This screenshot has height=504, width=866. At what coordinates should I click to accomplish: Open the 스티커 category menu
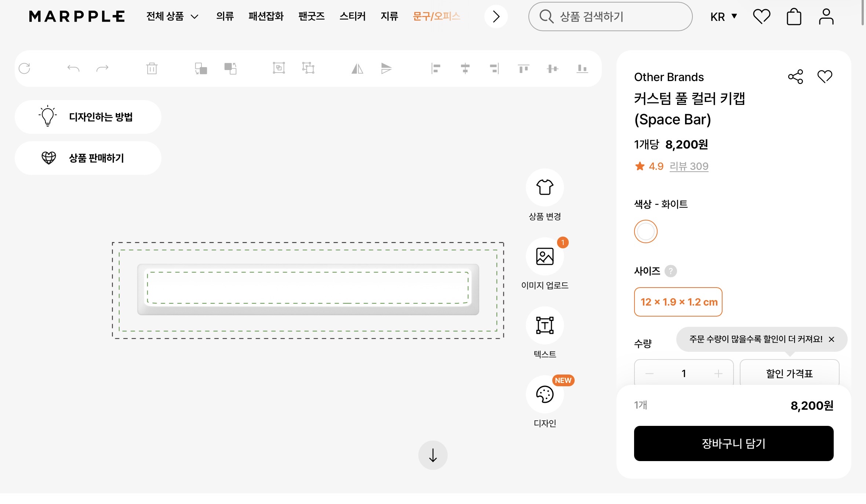352,17
